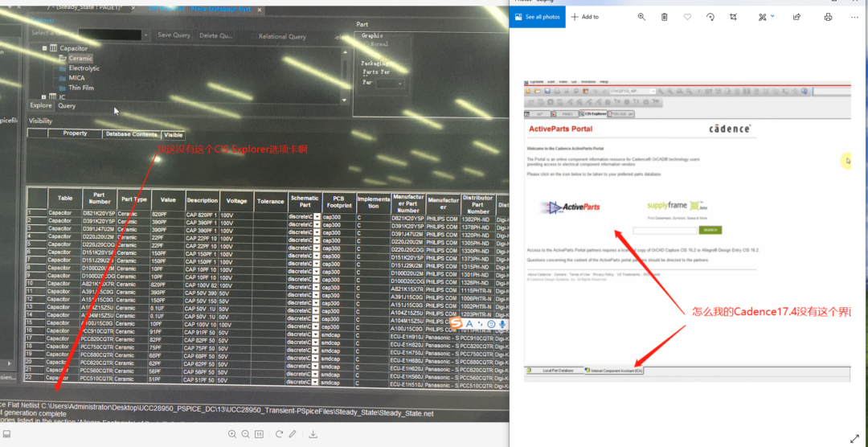Collapse the Capacitor tree node
The image size is (868, 447).
coord(44,48)
